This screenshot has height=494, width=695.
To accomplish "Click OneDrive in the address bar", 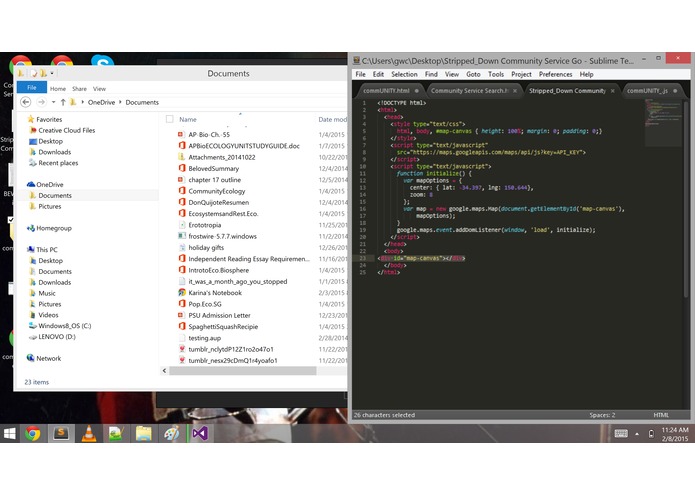I will coord(101,102).
